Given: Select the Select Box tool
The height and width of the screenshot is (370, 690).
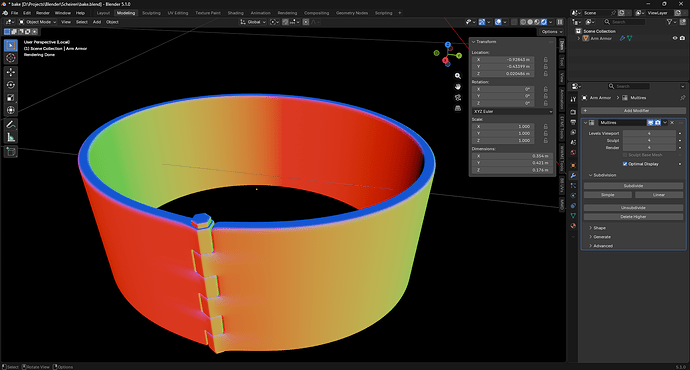Looking at the screenshot, I should coord(11,45).
